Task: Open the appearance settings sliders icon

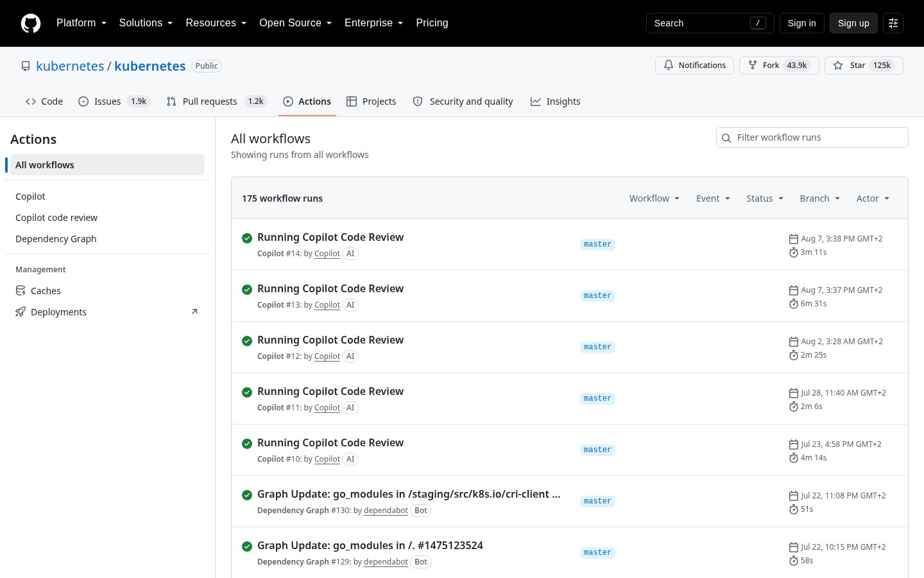Action: (893, 23)
